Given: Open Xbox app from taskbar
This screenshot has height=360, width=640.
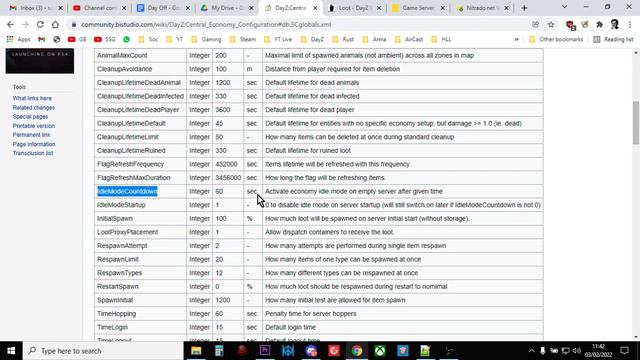Looking at the screenshot, I should (380, 351).
